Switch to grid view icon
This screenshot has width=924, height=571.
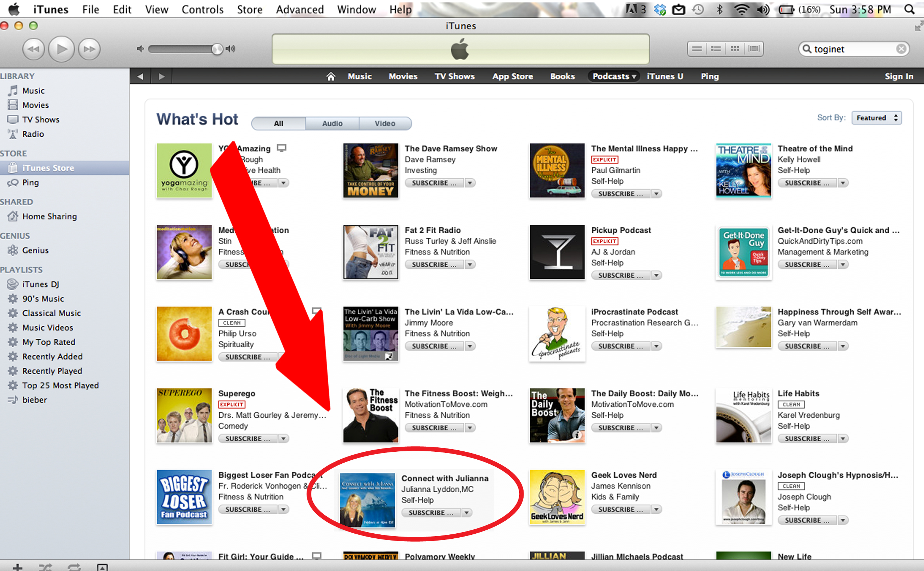tap(734, 49)
